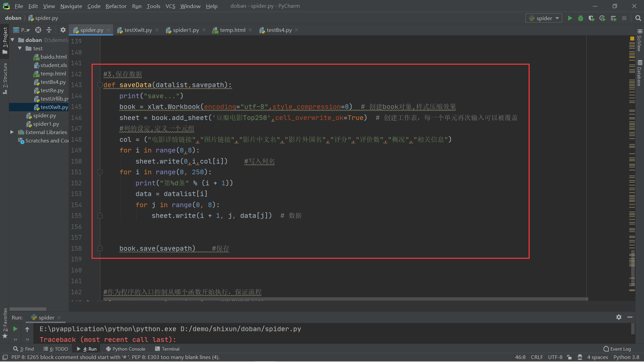Screen dimensions: 644x362
Task: Toggle the read-only lock icon in status bar
Action: coord(569,357)
